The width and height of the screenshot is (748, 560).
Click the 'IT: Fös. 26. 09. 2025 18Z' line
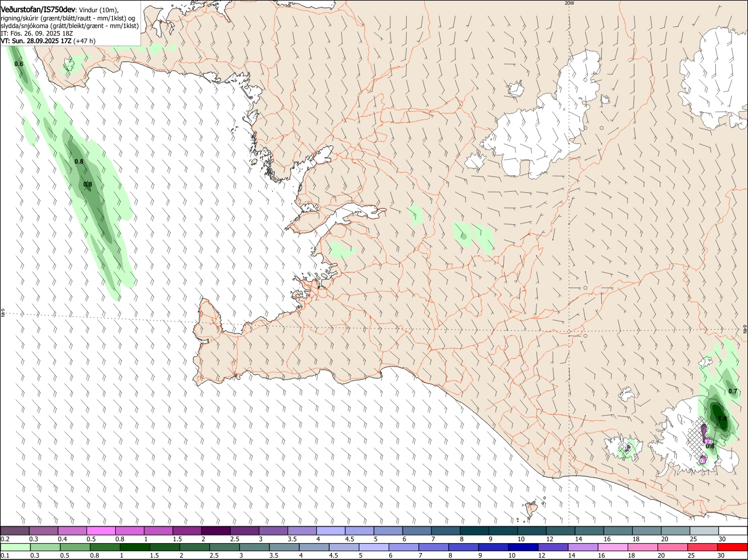(x=37, y=33)
